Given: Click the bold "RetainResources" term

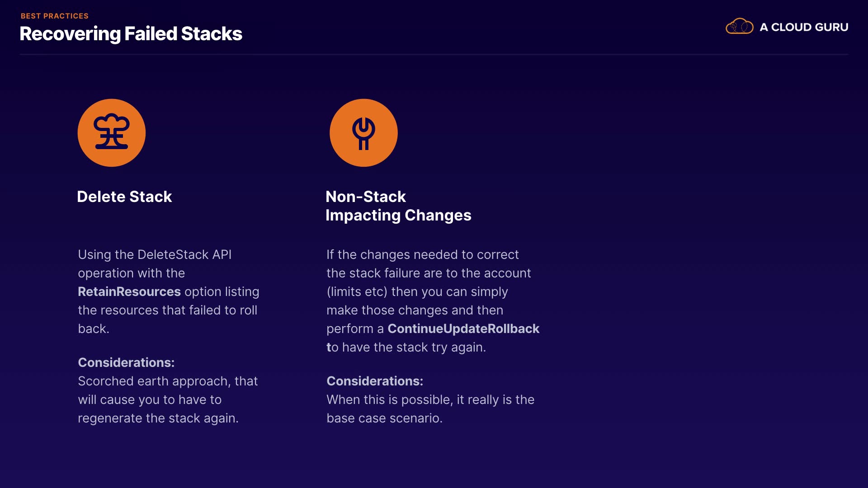Looking at the screenshot, I should [129, 291].
